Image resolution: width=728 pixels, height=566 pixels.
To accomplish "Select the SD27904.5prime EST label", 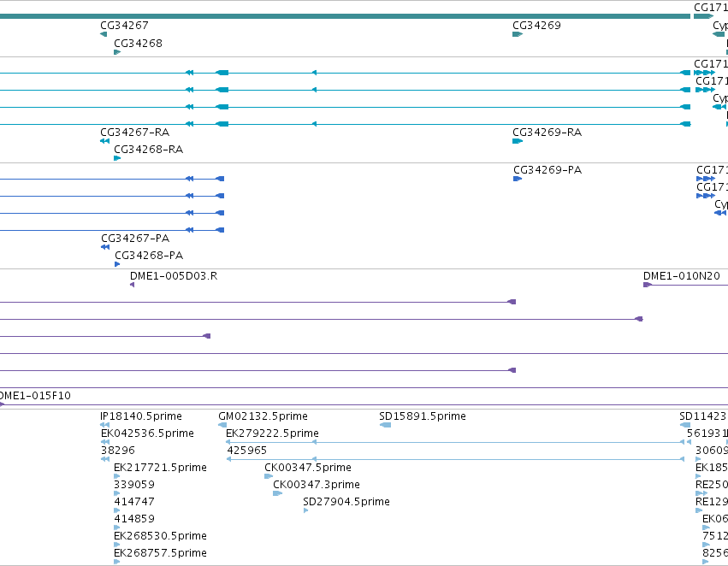I will click(346, 502).
